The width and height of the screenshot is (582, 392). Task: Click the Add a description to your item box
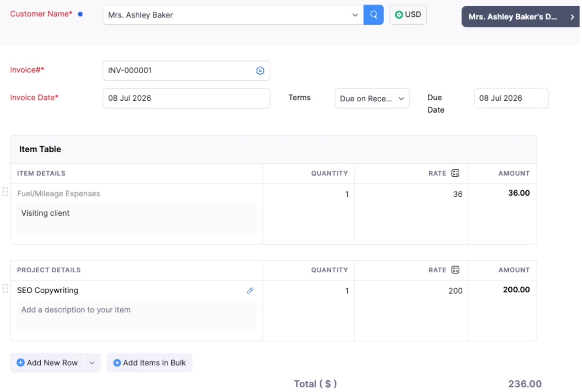coord(137,316)
